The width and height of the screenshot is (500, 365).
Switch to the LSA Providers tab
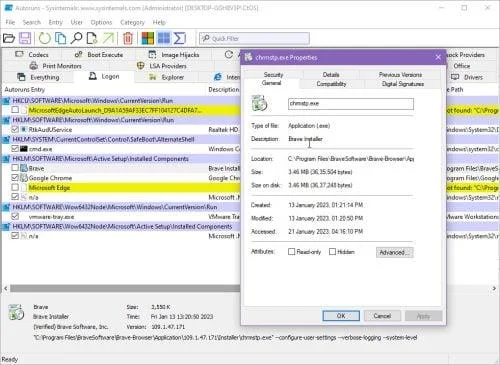[162, 66]
